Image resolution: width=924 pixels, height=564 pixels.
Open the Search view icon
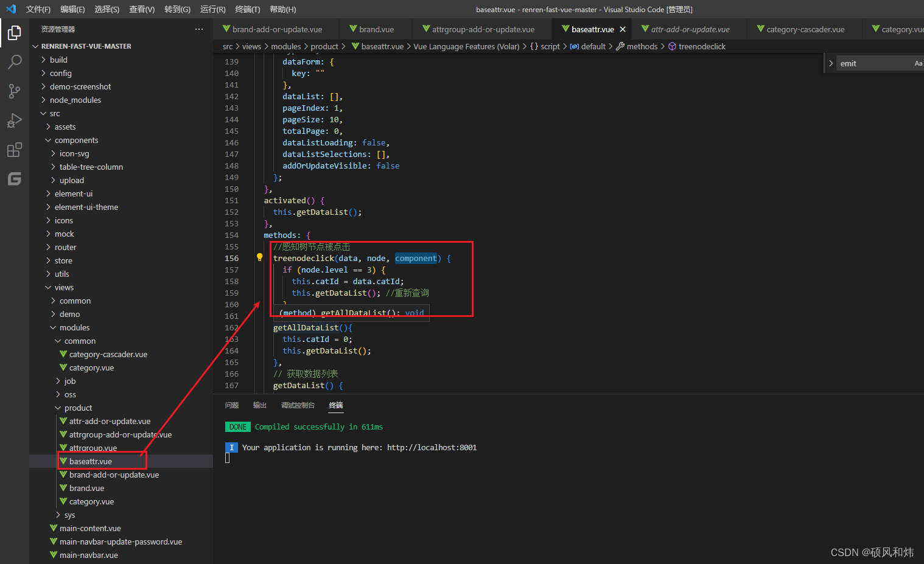pos(15,62)
